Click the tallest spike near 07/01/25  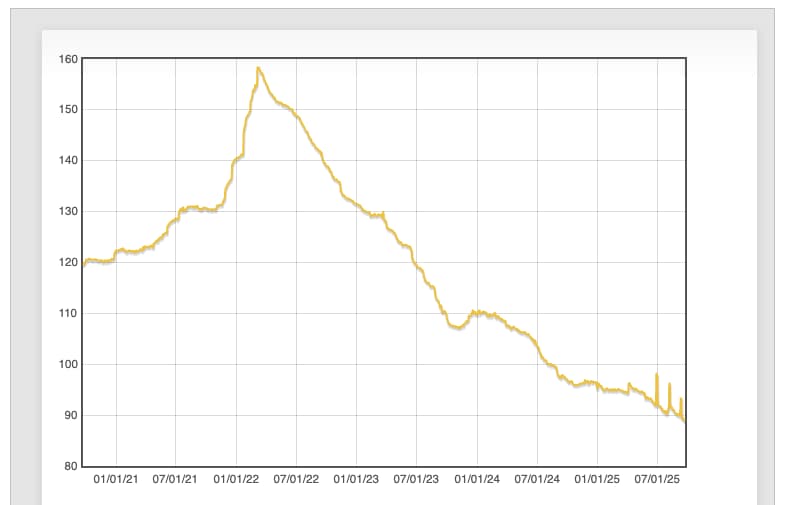[x=657, y=374]
